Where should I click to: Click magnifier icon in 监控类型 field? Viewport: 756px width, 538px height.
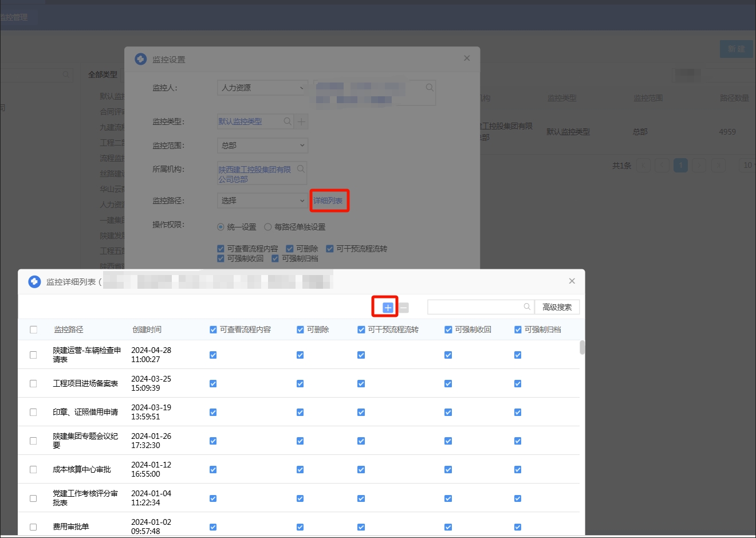pos(288,121)
